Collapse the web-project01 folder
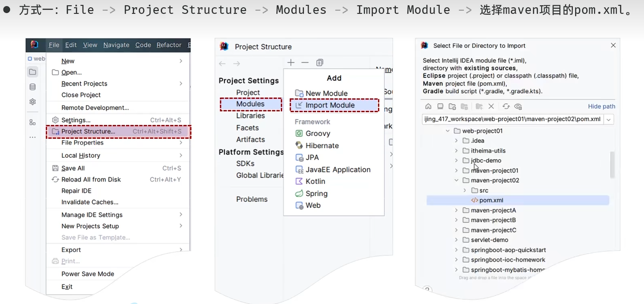This screenshot has width=644, height=304. (448, 131)
